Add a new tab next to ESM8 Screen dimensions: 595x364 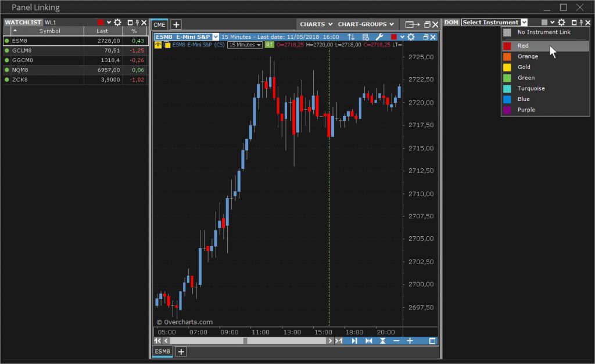coord(181,352)
